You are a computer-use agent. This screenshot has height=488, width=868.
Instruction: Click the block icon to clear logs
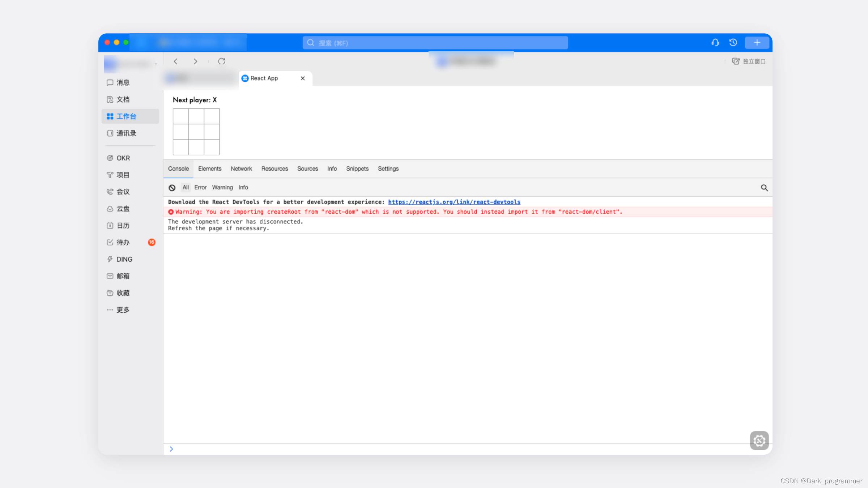pos(172,187)
